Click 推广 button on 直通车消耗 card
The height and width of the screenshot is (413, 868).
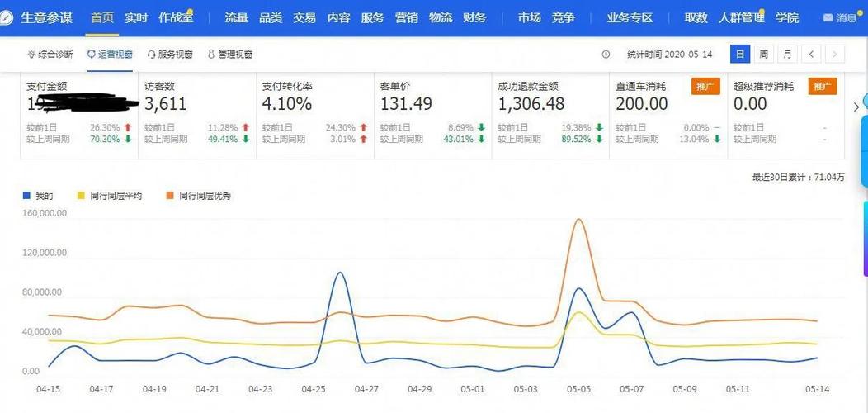(x=705, y=87)
